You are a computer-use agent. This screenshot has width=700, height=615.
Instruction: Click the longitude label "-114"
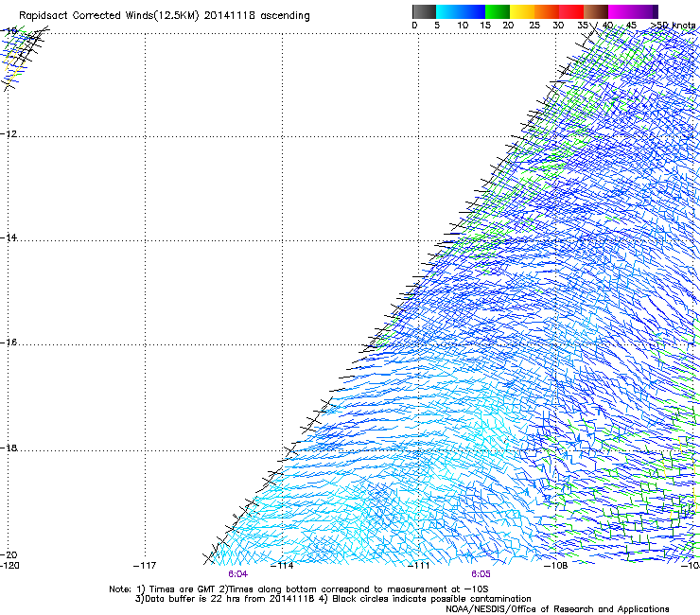coord(282,566)
